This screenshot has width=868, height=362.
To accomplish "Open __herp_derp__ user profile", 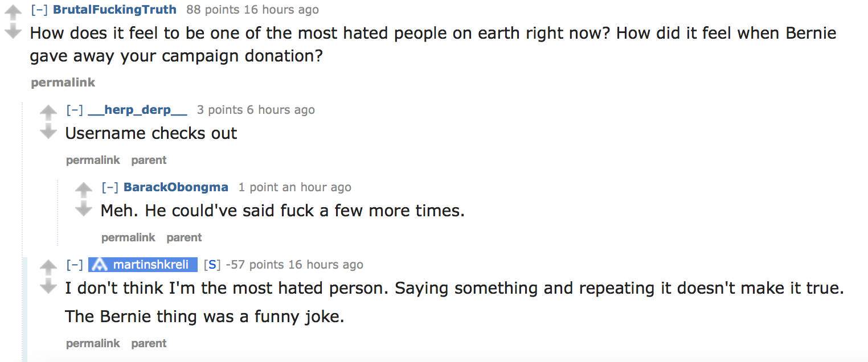I will tap(137, 110).
